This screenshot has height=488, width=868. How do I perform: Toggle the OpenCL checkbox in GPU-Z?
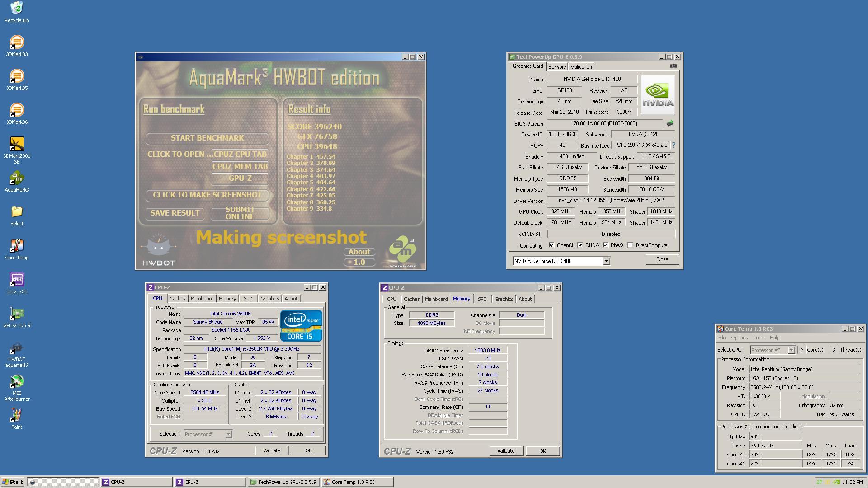click(x=552, y=245)
